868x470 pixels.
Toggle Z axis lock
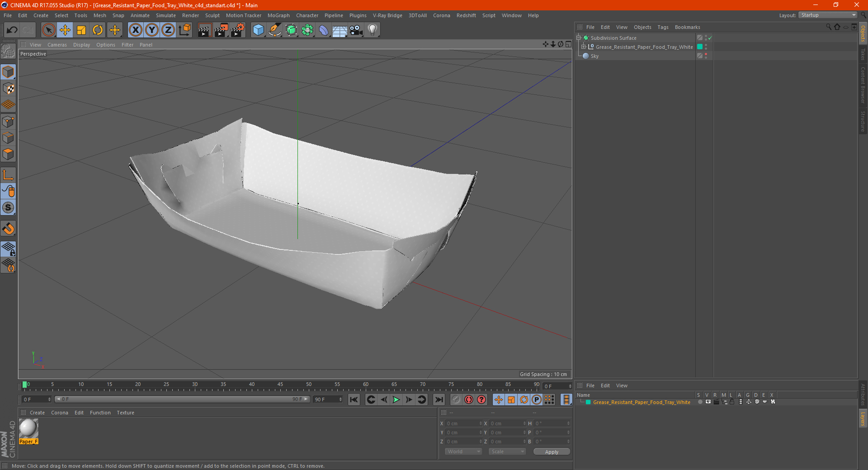click(168, 30)
